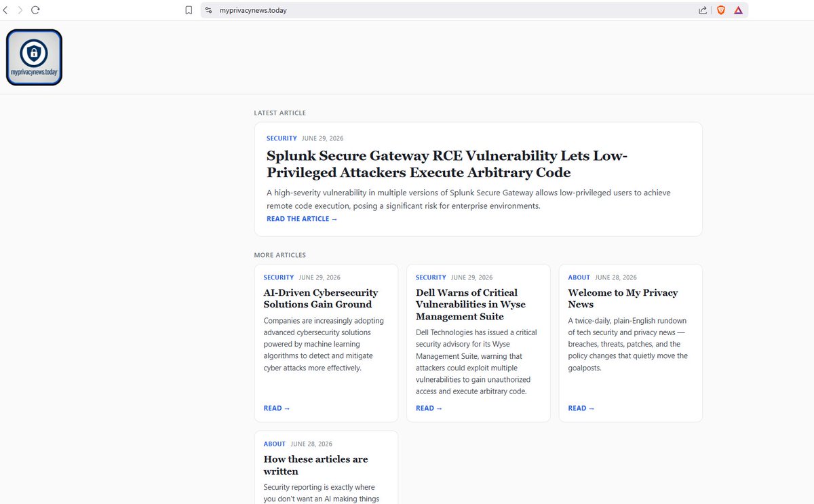Click ABOUT tag on How these articles card
Image resolution: width=814 pixels, height=504 pixels.
[x=275, y=444]
